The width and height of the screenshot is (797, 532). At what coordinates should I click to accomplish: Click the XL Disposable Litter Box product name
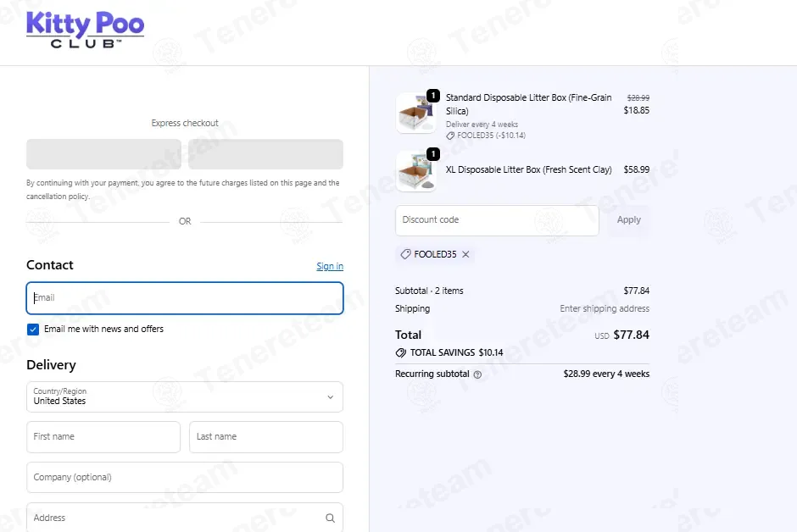point(528,169)
